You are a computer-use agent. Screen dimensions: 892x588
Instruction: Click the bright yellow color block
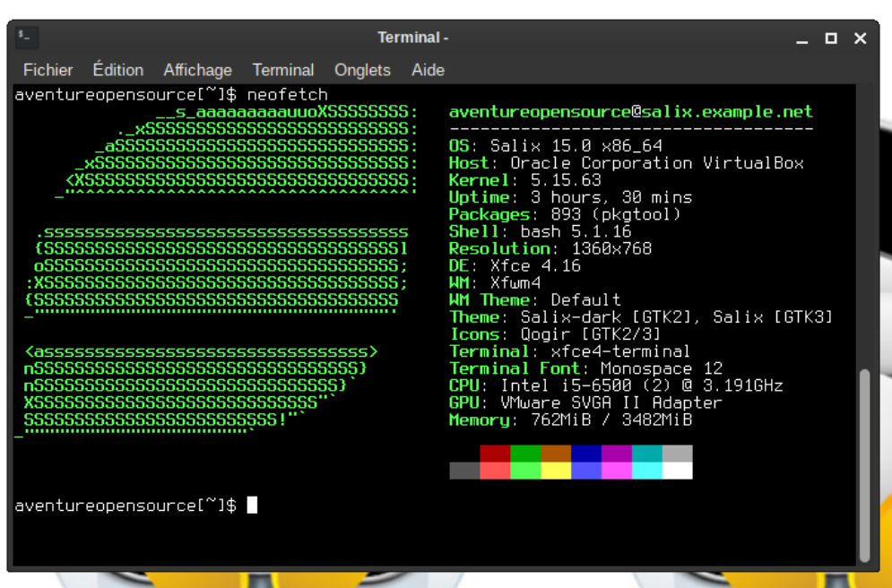(556, 471)
